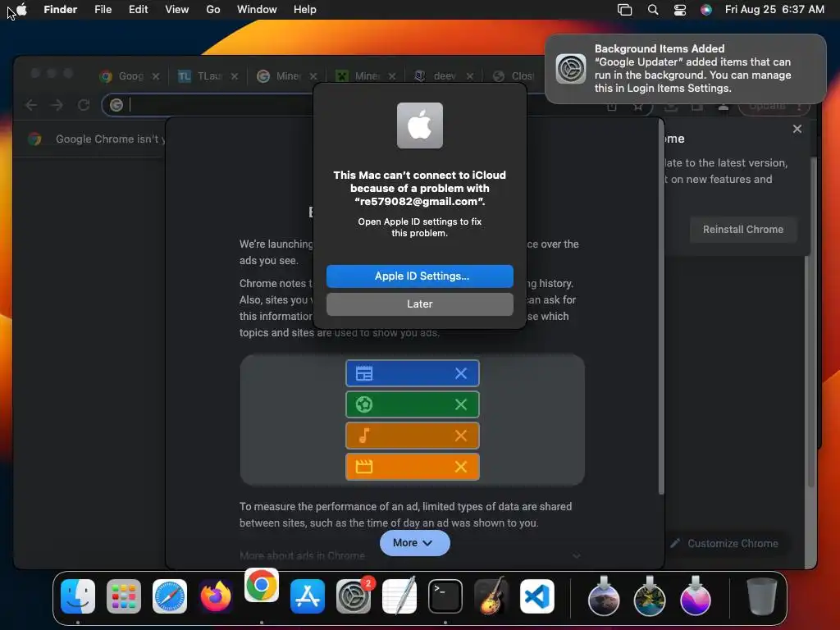
Task: Open Visual Studio Code from the Dock
Action: [537, 596]
